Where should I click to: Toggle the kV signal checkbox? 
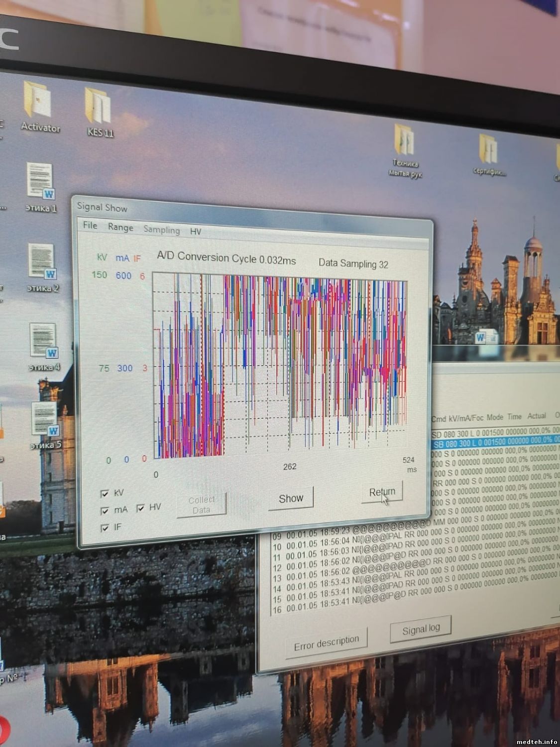point(105,494)
